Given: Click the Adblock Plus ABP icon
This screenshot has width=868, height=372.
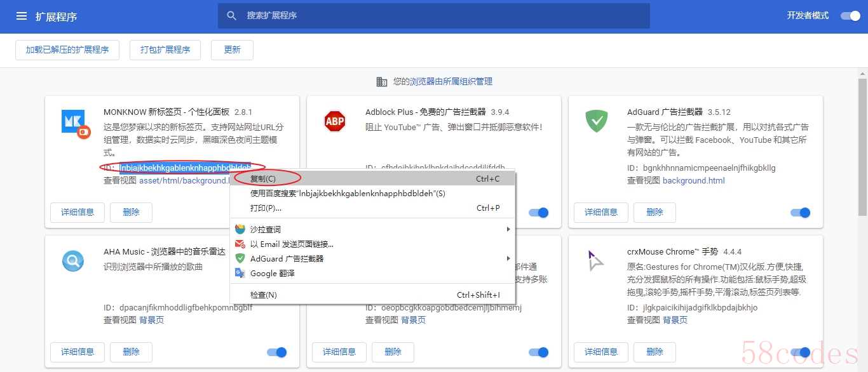Looking at the screenshot, I should 335,121.
